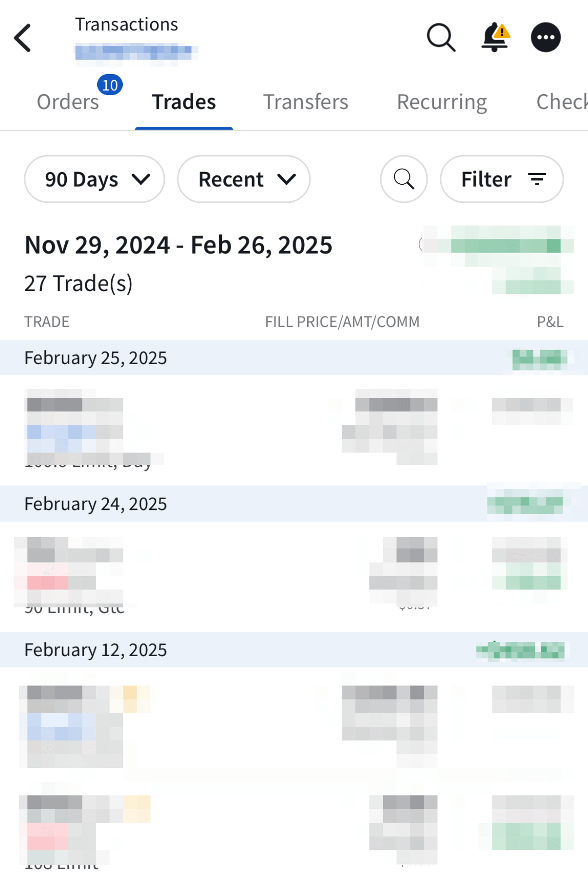Tap the Orders badge showing 10
This screenshot has width=588, height=877.
(110, 85)
